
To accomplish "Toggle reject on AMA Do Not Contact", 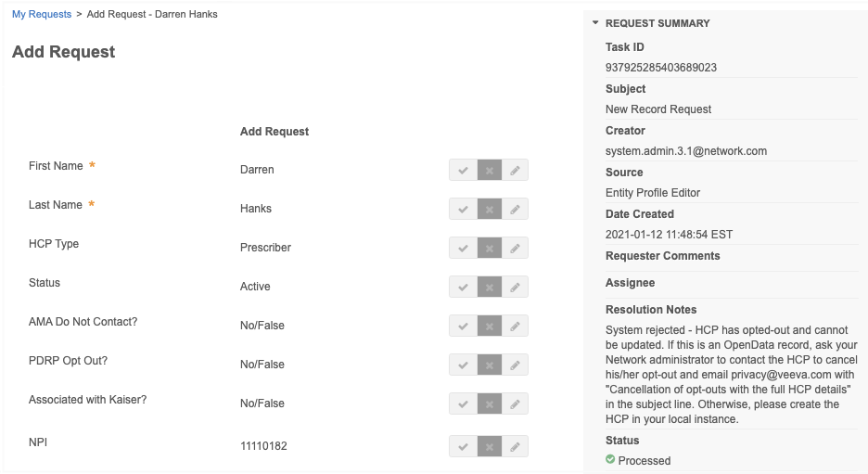I will coord(489,327).
